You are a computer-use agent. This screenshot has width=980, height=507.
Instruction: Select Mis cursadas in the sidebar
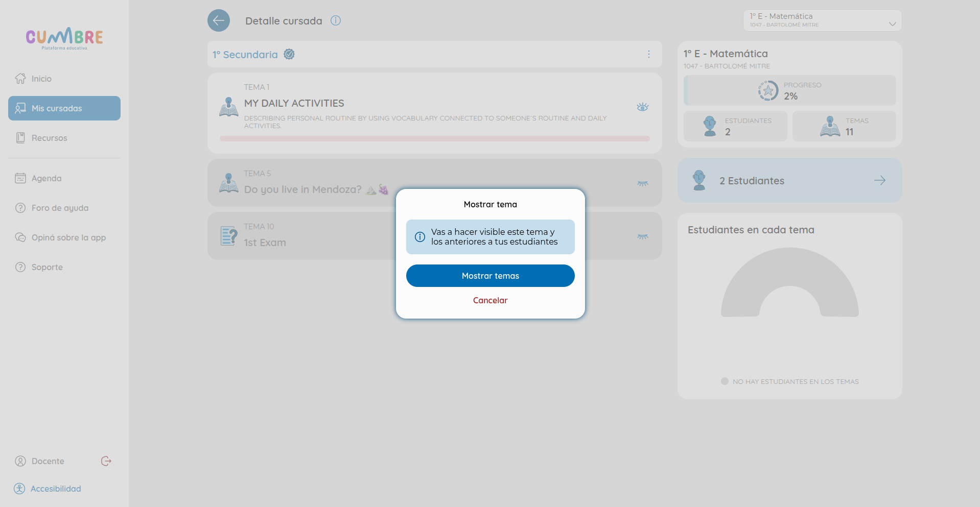[64, 108]
